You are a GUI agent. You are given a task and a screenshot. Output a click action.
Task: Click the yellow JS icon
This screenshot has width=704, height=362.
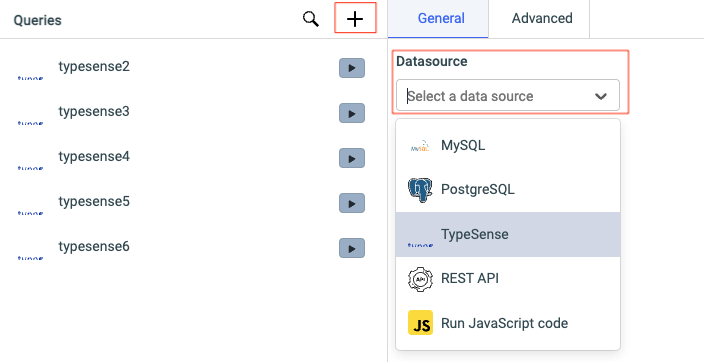click(x=420, y=322)
